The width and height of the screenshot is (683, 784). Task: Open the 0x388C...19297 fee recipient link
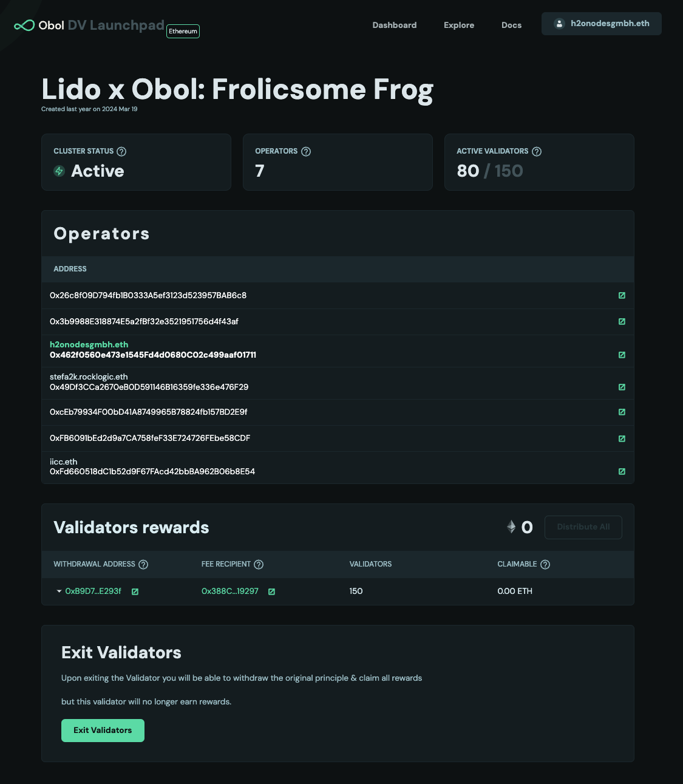(230, 591)
